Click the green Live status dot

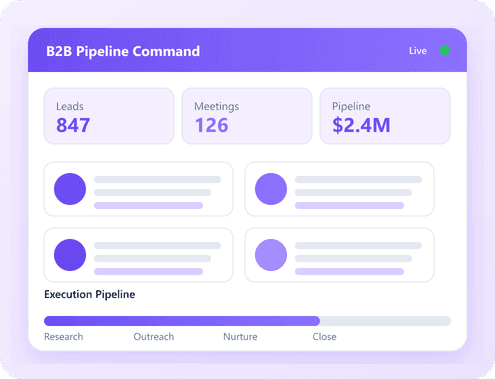tap(445, 50)
